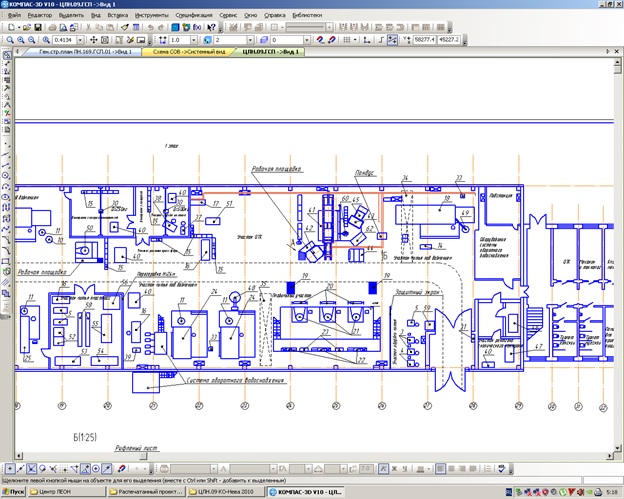Toggle the intersection snap in bottom toolbar
Image resolution: width=624 pixels, height=499 pixels.
pyautogui.click(x=31, y=469)
